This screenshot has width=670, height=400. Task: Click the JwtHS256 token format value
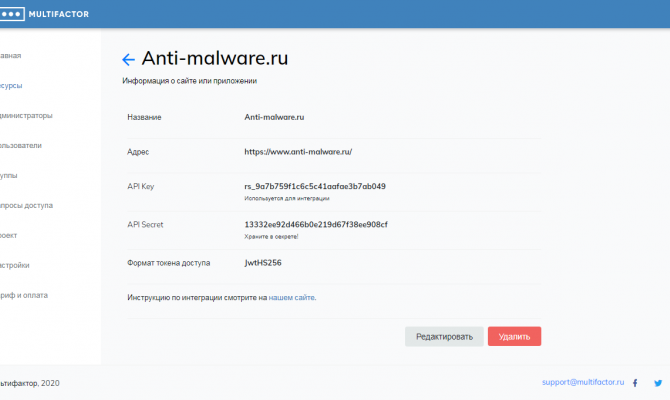coord(263,263)
